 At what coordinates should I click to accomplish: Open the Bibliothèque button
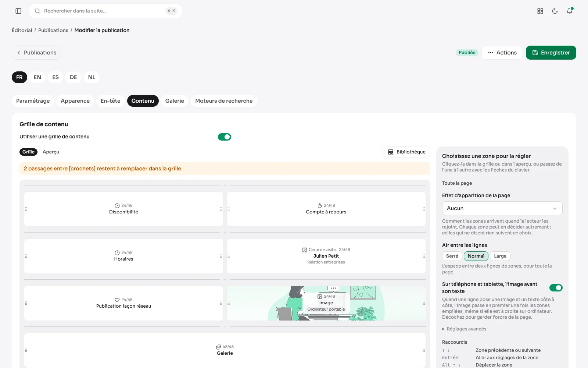[406, 152]
